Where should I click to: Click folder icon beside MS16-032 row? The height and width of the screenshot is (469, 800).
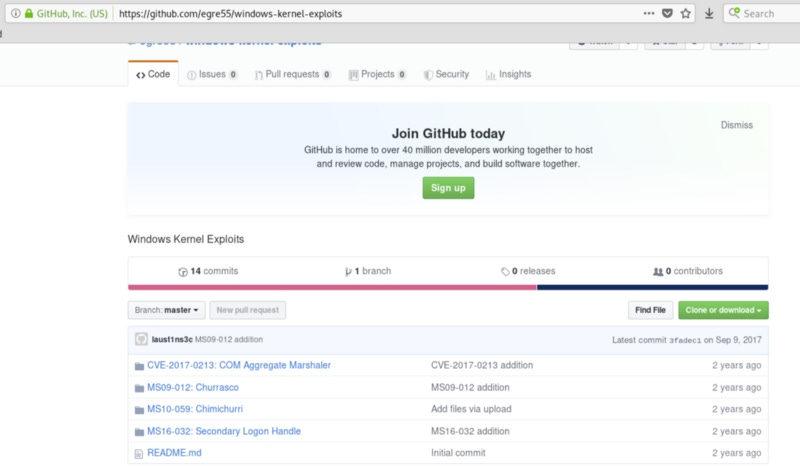pyautogui.click(x=139, y=432)
